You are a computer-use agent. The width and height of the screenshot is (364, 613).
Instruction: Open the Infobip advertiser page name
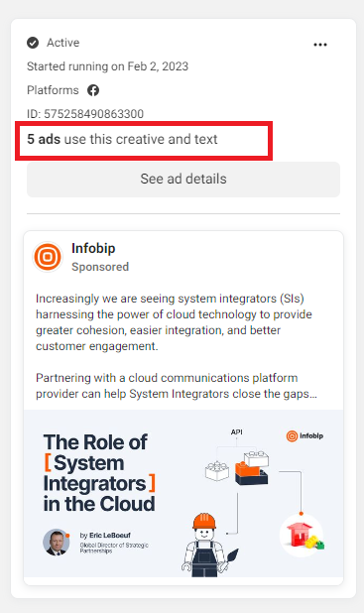tap(93, 248)
